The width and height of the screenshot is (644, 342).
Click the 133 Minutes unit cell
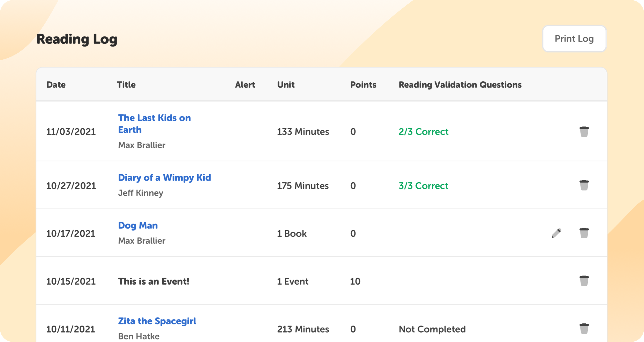(303, 132)
